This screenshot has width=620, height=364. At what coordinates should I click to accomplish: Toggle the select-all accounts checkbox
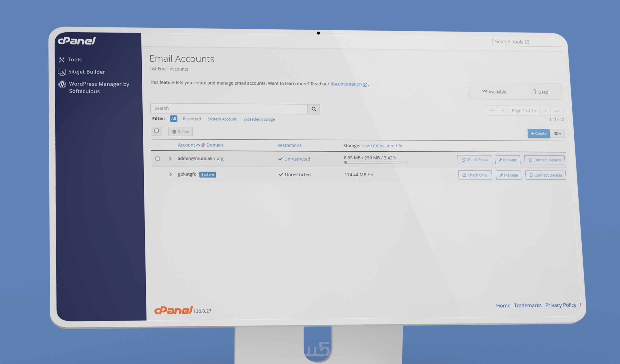click(156, 131)
